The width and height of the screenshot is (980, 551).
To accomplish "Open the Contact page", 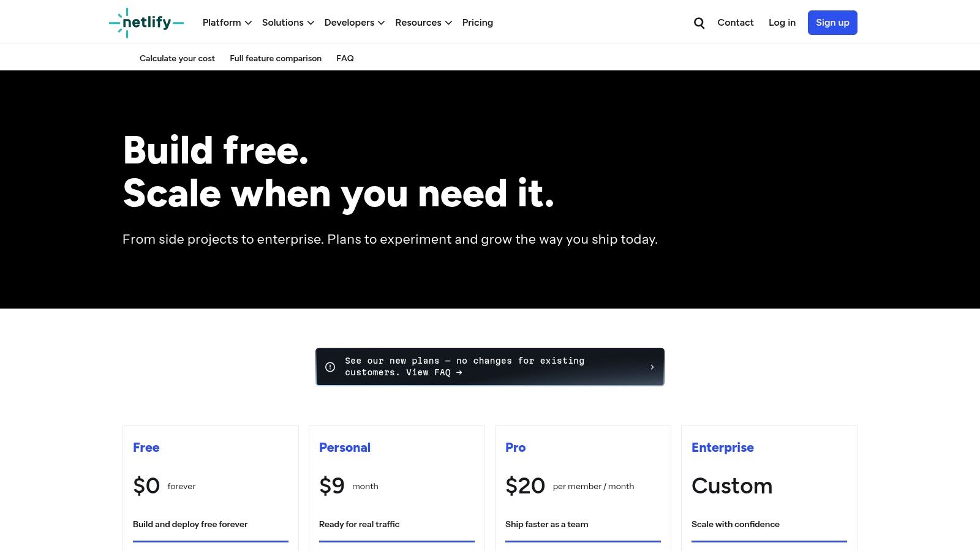I will click(735, 23).
